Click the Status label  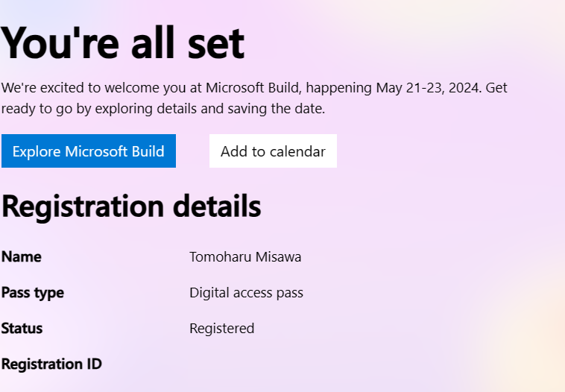(x=22, y=329)
